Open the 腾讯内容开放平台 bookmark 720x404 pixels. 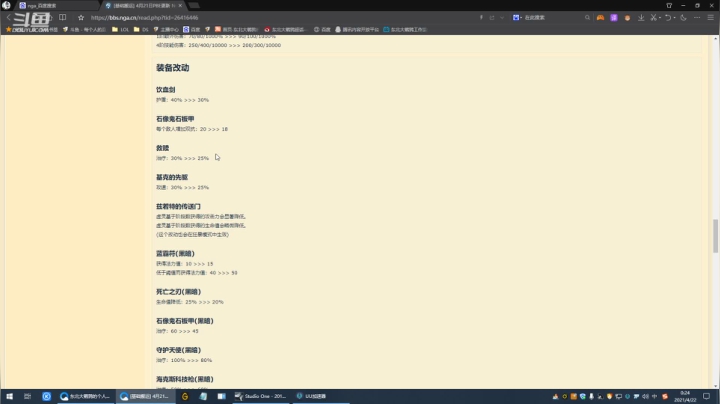coord(357,29)
